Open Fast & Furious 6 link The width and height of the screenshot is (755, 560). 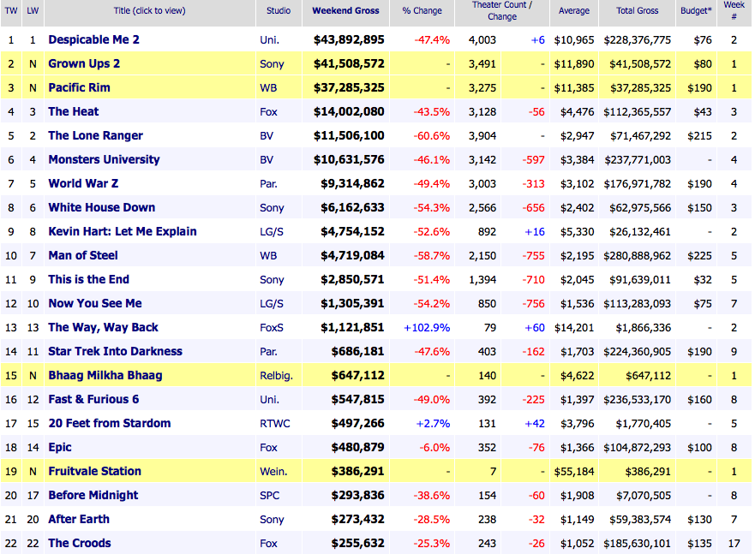[93, 399]
